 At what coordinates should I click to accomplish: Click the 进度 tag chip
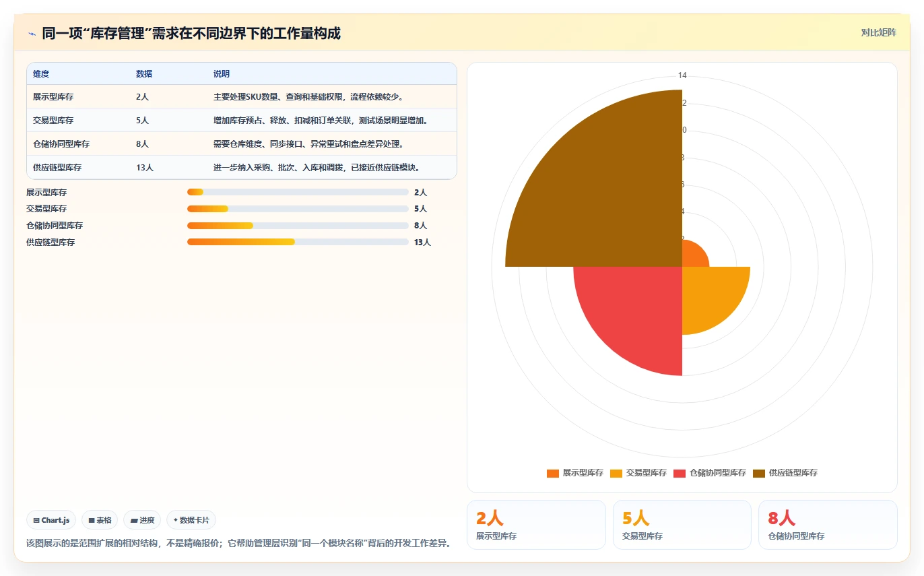142,520
